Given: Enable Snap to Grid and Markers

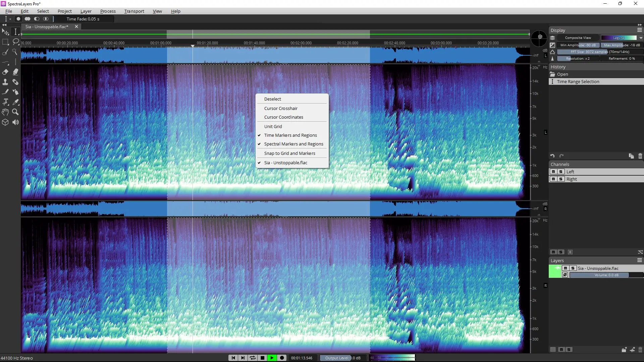Looking at the screenshot, I should tap(289, 153).
